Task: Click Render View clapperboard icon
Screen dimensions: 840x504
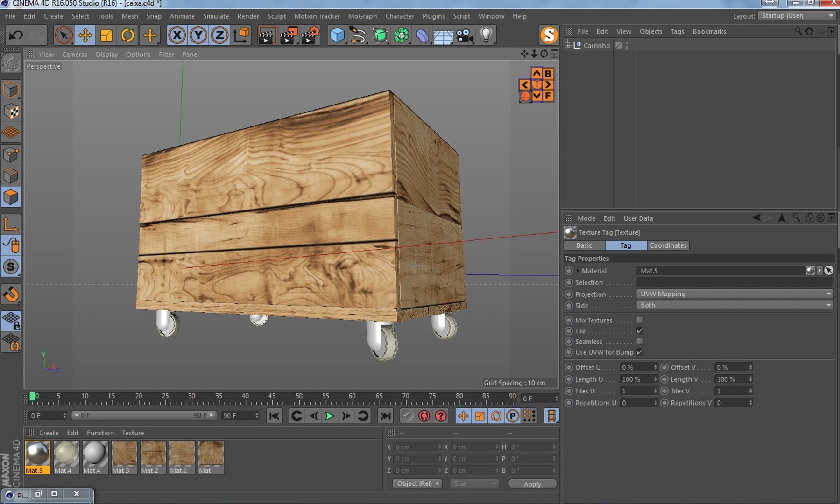Action: click(267, 35)
